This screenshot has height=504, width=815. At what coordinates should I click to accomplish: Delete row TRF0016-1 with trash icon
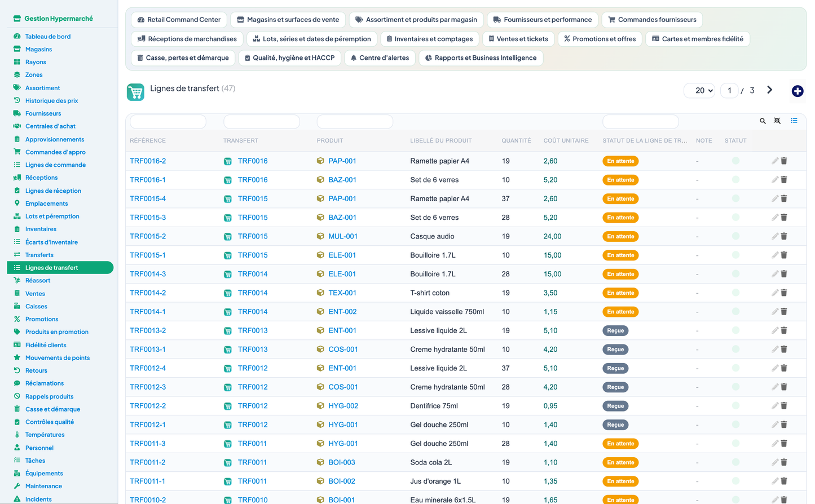784,180
